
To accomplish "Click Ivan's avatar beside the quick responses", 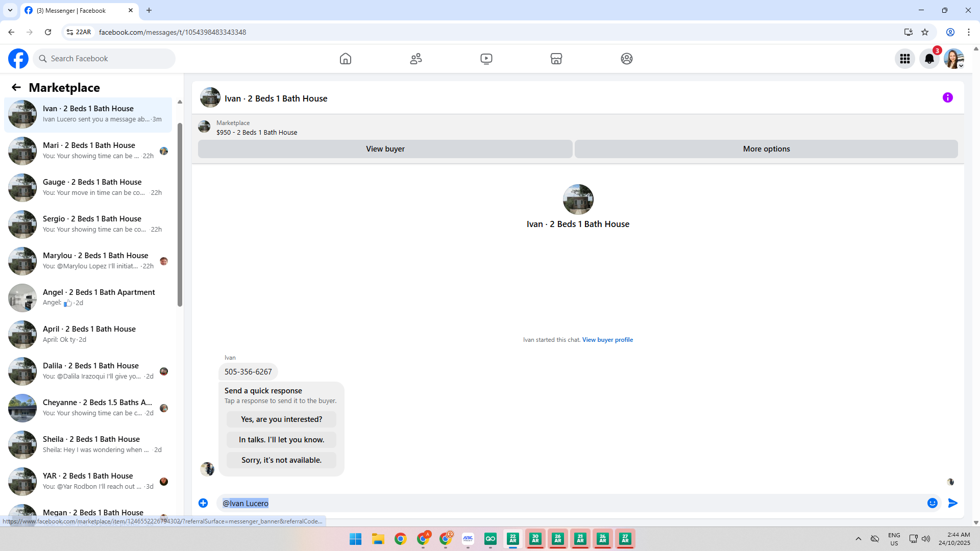I will click(207, 469).
